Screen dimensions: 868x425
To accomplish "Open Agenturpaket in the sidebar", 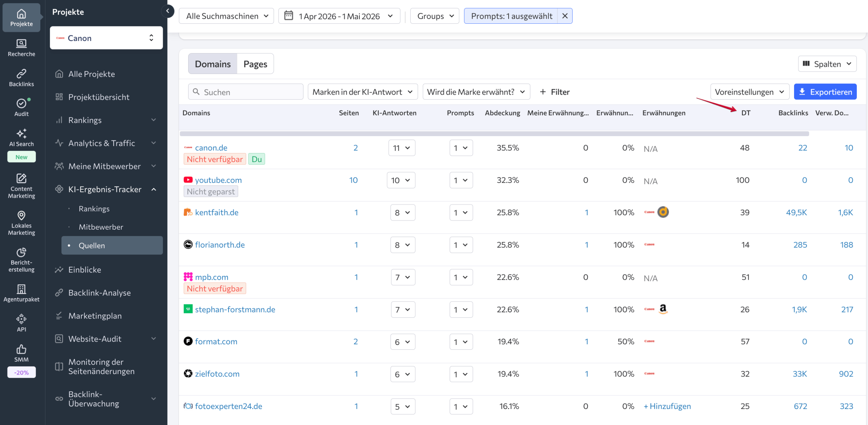I will (x=21, y=293).
